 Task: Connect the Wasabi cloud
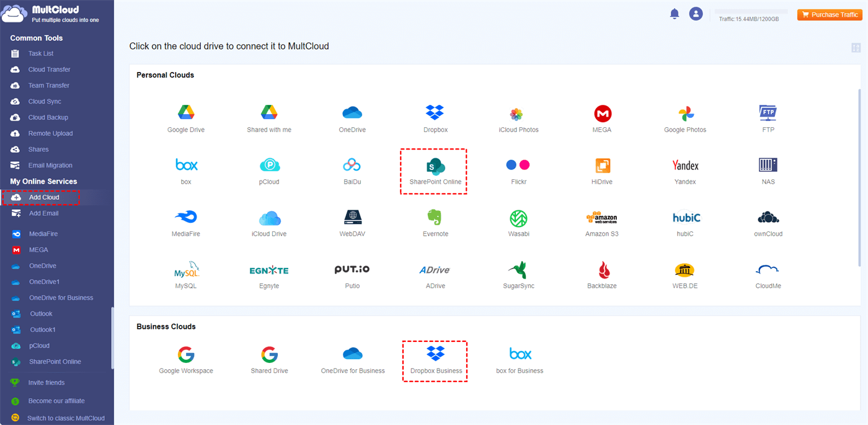(x=518, y=223)
